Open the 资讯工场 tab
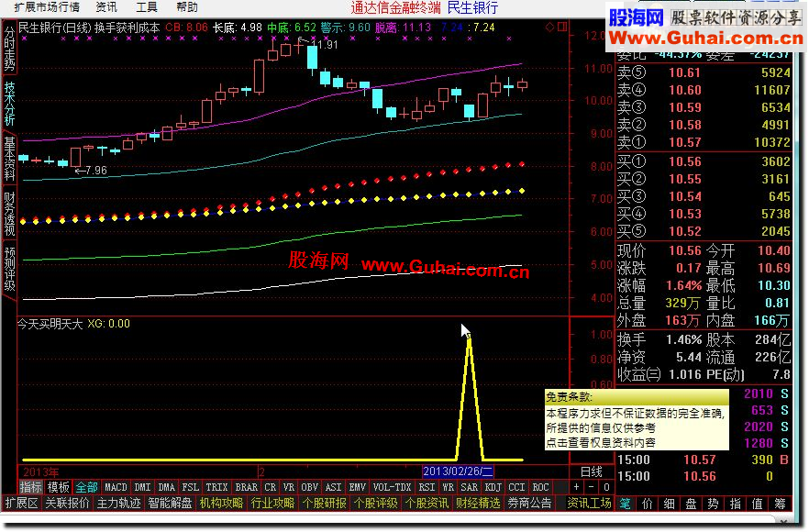The image size is (809, 532). (x=589, y=503)
